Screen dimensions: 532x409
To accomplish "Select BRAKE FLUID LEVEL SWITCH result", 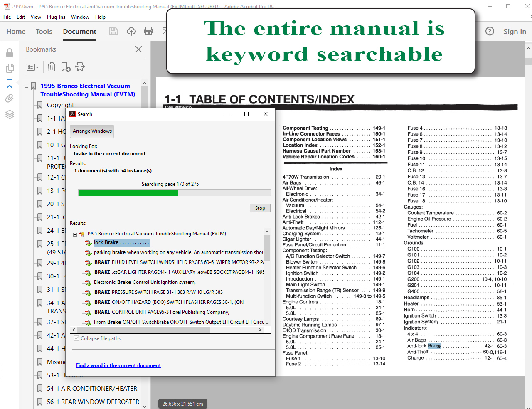I will (179, 262).
